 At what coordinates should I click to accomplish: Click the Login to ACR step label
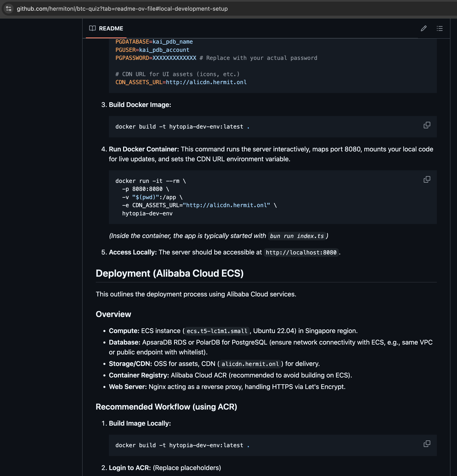pyautogui.click(x=130, y=468)
